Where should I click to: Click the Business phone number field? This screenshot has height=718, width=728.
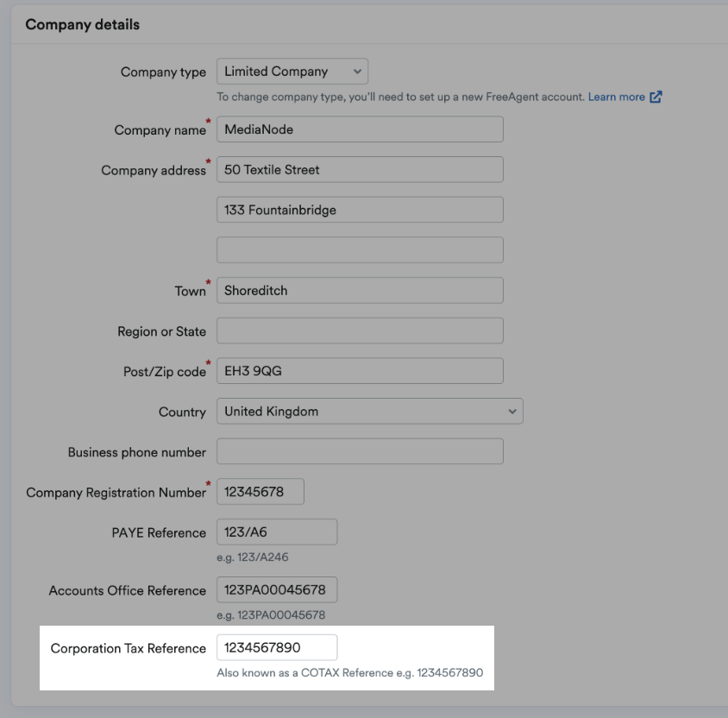(x=360, y=451)
